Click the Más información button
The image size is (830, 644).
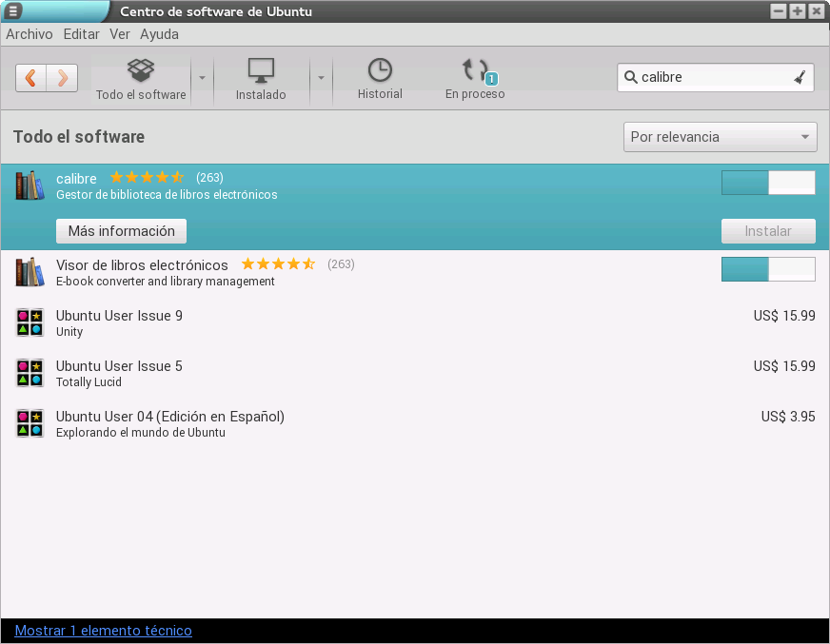[x=121, y=231]
